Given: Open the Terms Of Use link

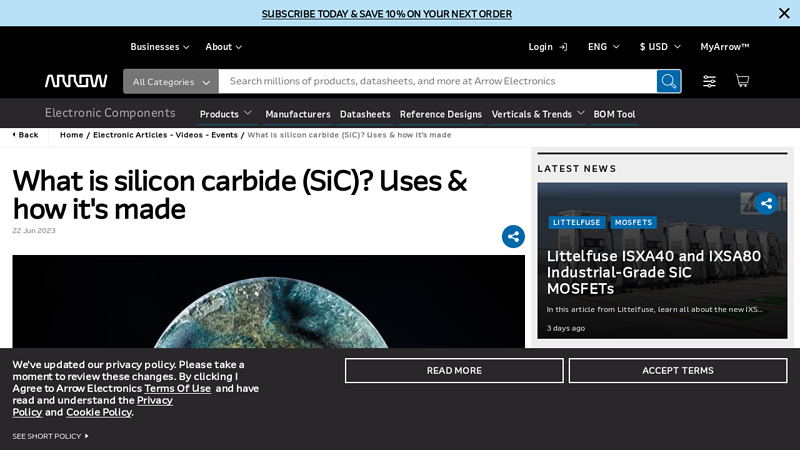Looking at the screenshot, I should 178,388.
